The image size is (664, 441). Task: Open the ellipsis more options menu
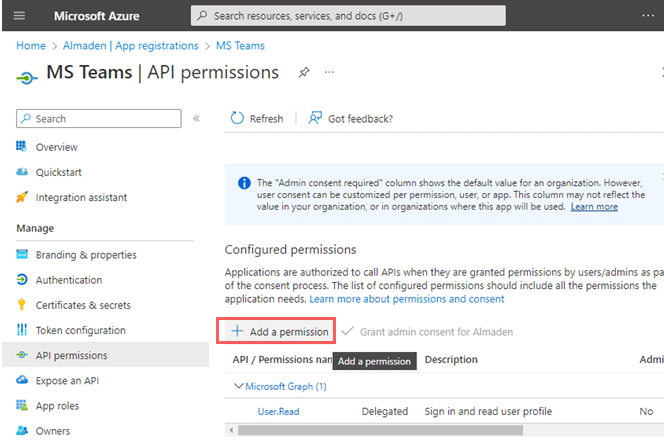pos(329,73)
